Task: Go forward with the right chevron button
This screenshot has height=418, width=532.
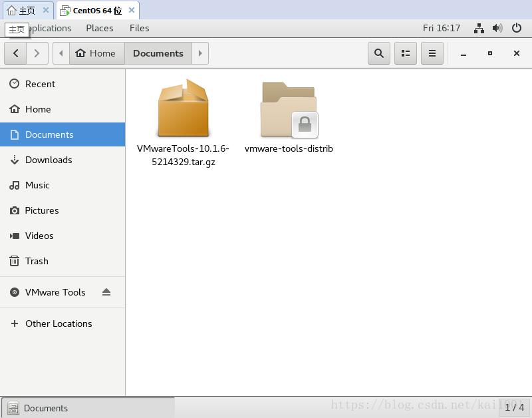Action: click(x=37, y=53)
